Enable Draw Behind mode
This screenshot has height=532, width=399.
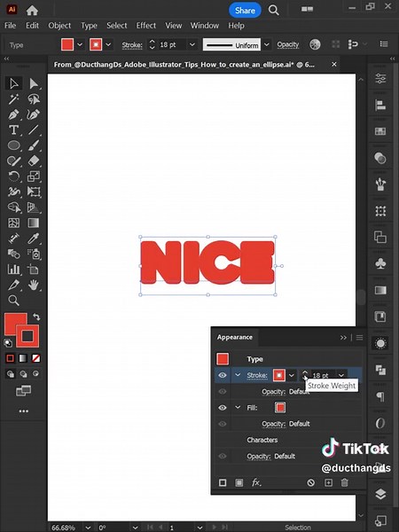pyautogui.click(x=23, y=374)
